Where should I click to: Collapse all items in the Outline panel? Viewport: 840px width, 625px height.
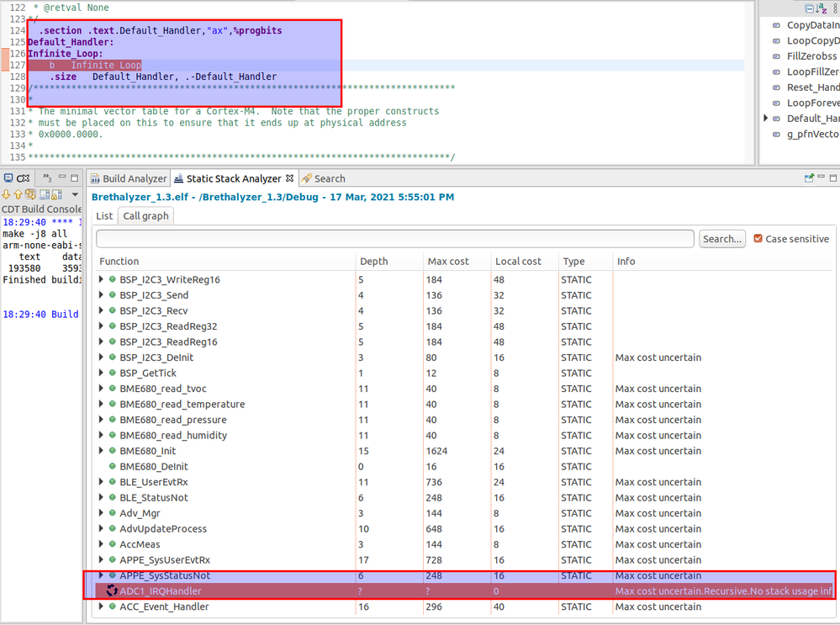pos(809,8)
